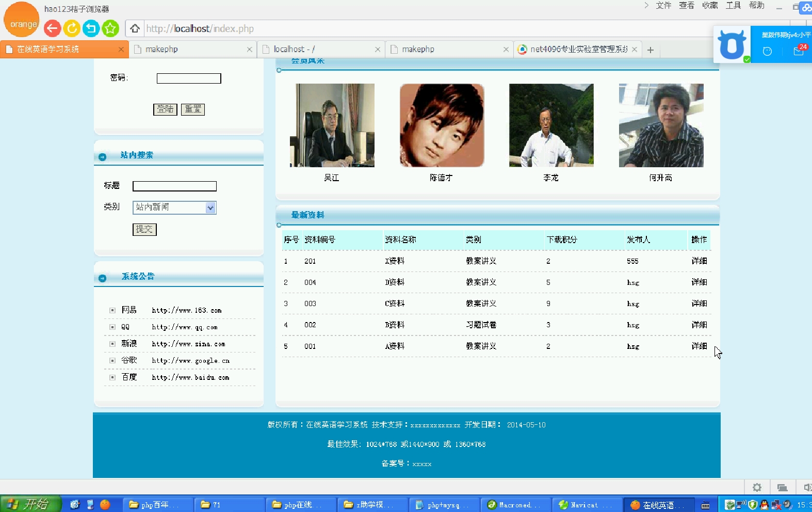Click the 重置 reset button
The height and width of the screenshot is (512, 812).
tap(193, 109)
